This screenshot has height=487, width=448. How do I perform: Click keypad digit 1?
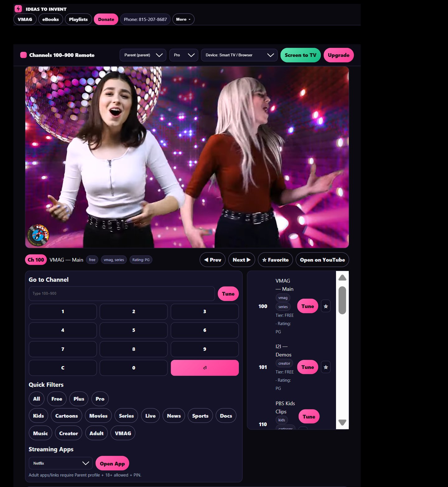63,312
